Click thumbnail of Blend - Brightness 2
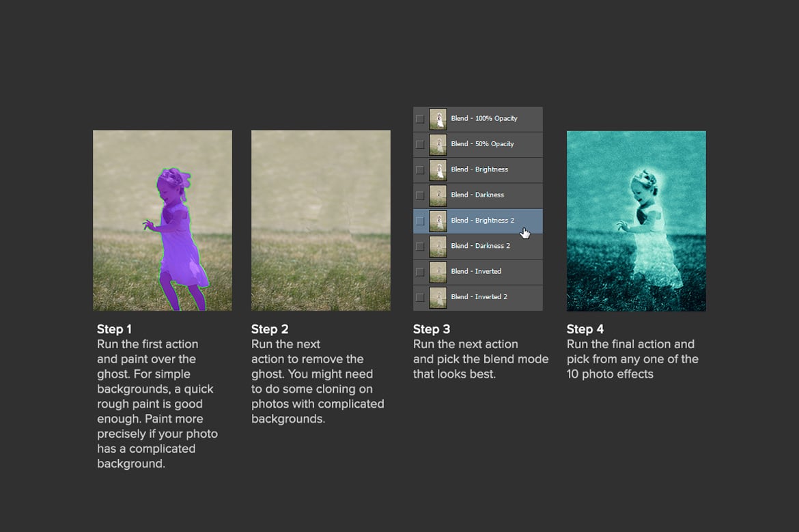Screen dimensions: 799x532 tap(438, 221)
